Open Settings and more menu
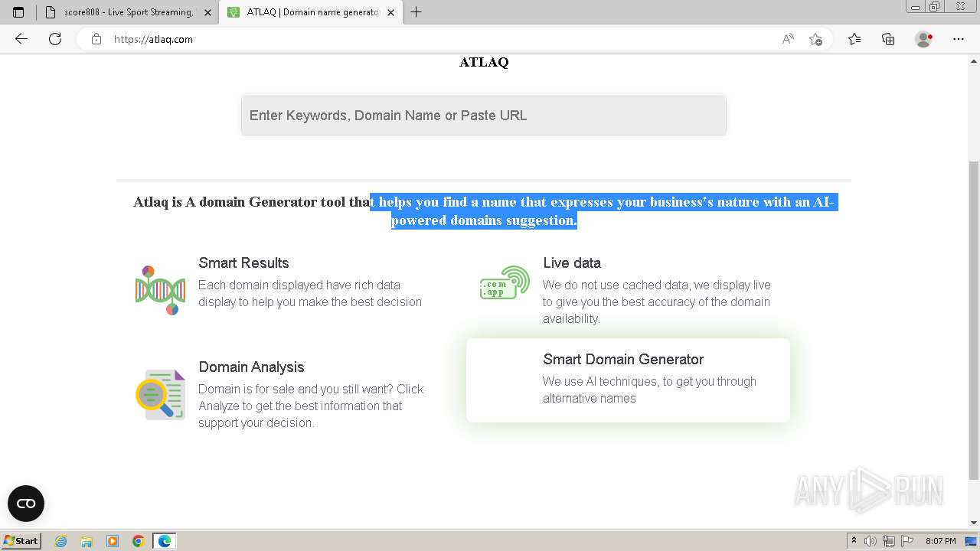The image size is (980, 551). click(x=959, y=39)
